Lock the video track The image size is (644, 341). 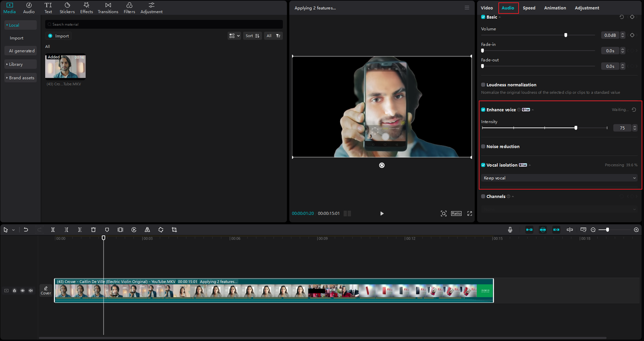pyautogui.click(x=14, y=291)
